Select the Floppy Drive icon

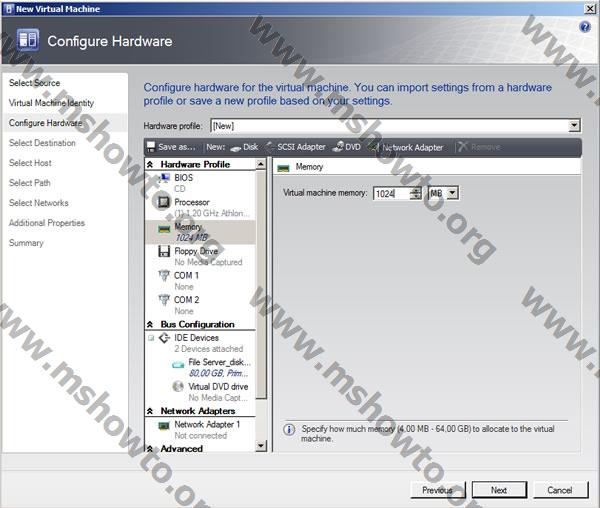(164, 251)
